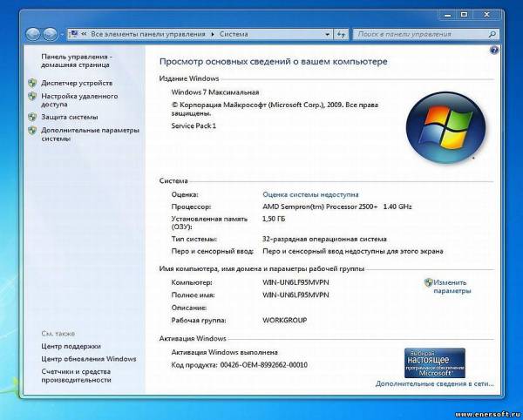
Task: Click shield icon next to 'Диспетчер устройств'
Action: coord(32,83)
